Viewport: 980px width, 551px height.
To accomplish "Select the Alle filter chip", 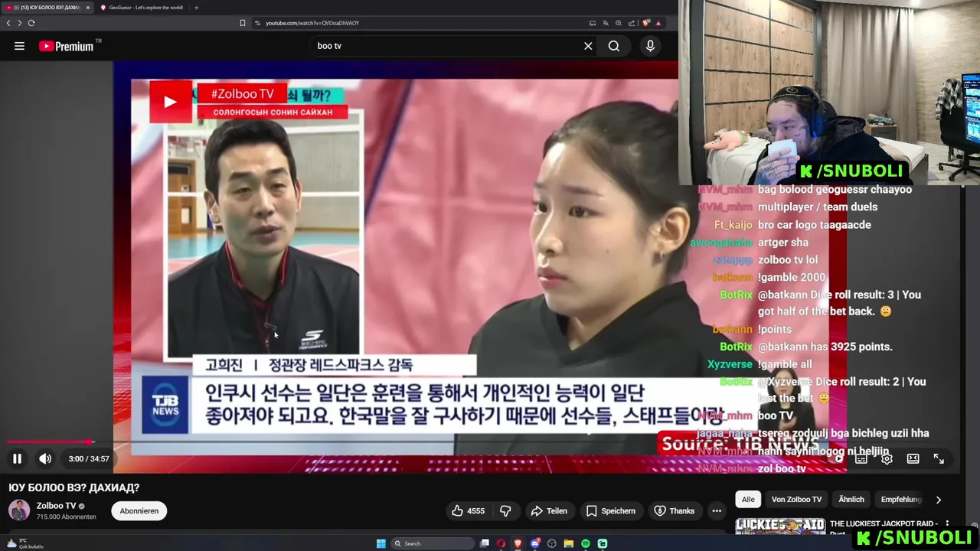I will click(748, 499).
